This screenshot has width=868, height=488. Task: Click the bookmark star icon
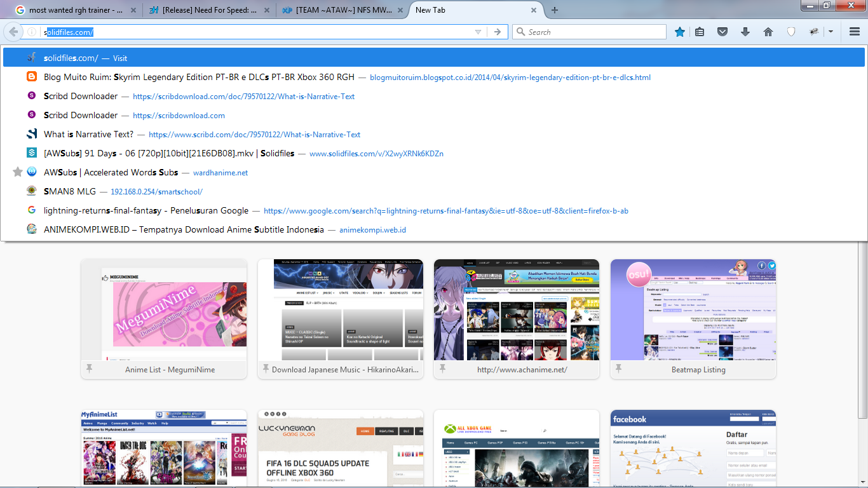click(x=680, y=32)
